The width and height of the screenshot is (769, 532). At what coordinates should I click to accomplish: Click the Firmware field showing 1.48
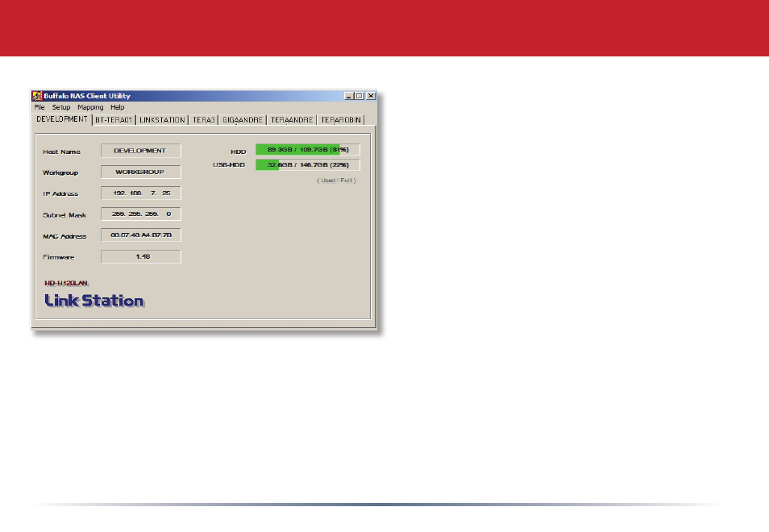pos(141,256)
